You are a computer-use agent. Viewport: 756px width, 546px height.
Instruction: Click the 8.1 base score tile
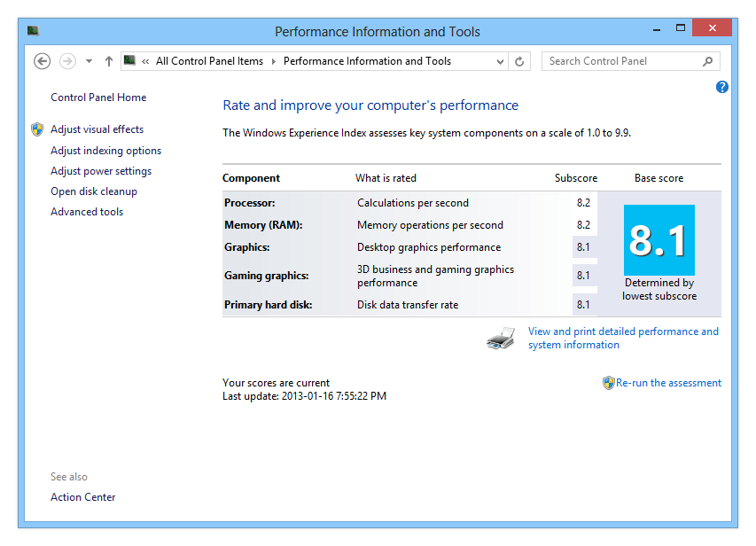pos(659,240)
